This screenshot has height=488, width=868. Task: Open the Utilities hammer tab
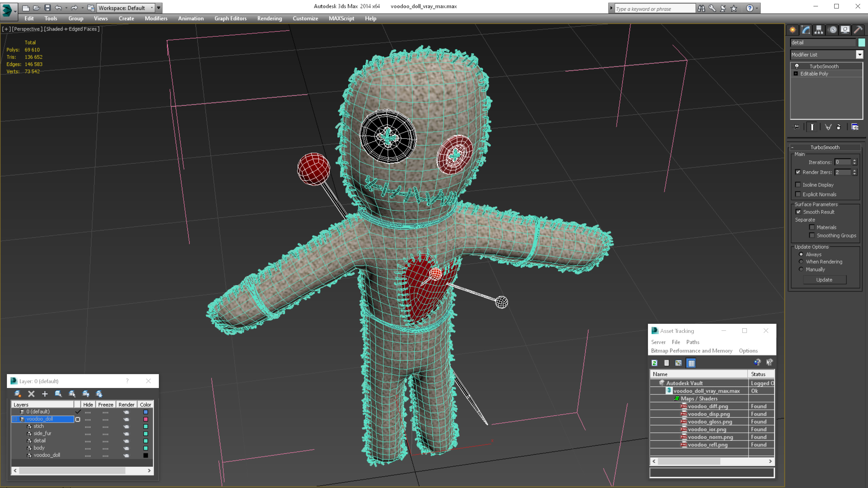[x=858, y=30]
